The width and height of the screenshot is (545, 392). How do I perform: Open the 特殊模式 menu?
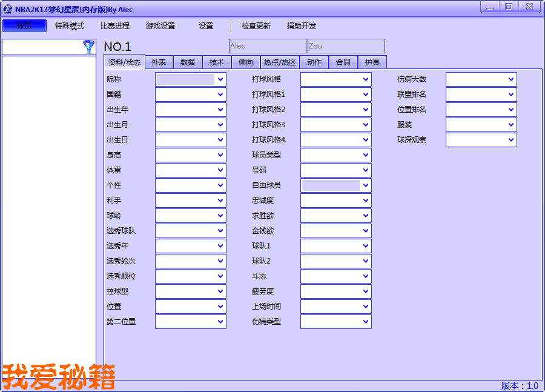70,26
